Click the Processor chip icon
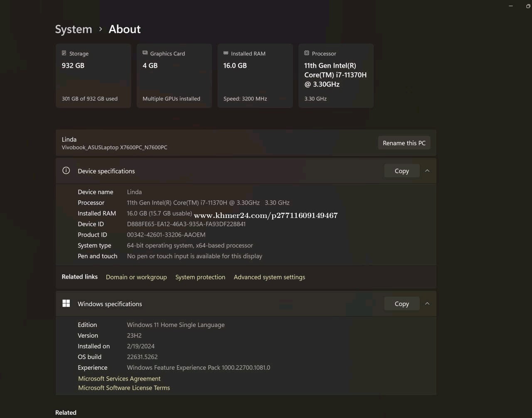Screen dimensions: 532x418 point(307,53)
